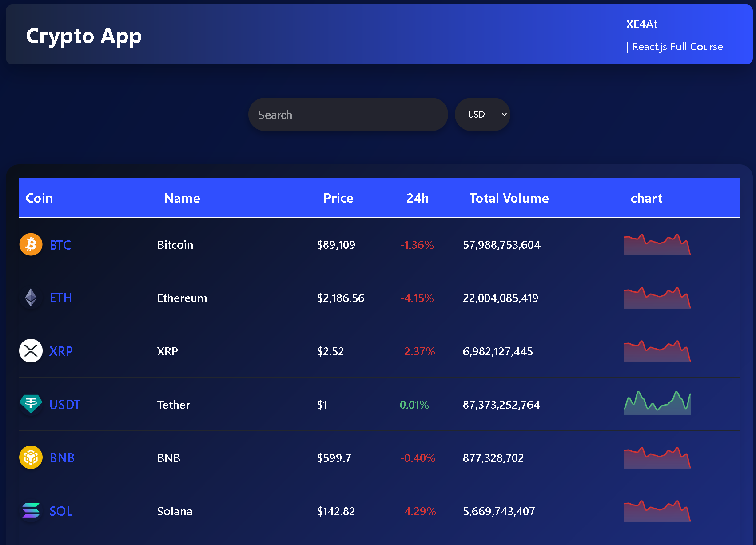The height and width of the screenshot is (545, 756).
Task: Click the 877,328,702 volume value
Action: click(x=493, y=458)
